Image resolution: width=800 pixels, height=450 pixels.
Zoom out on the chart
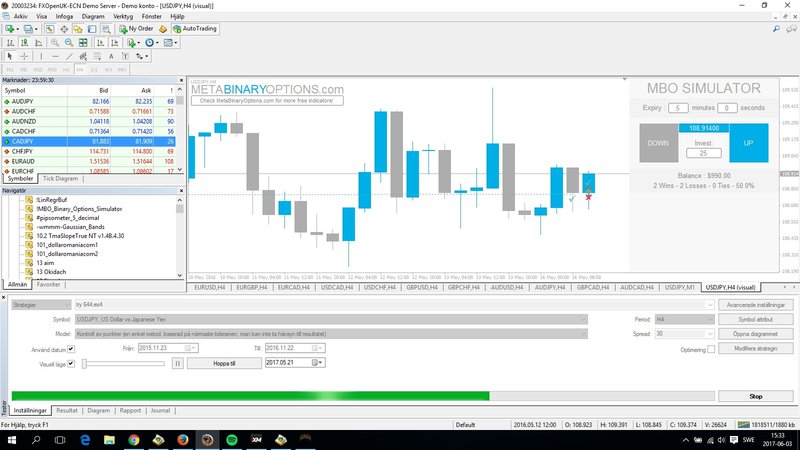tap(69, 43)
